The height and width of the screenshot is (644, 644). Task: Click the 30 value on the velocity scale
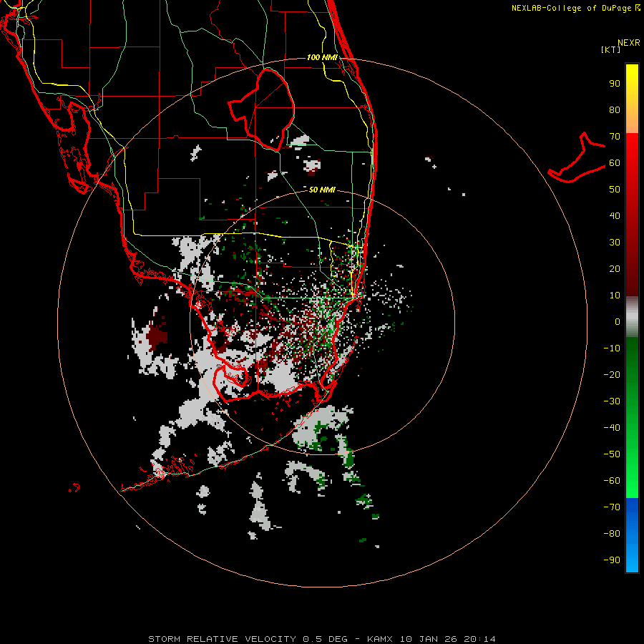click(x=615, y=243)
